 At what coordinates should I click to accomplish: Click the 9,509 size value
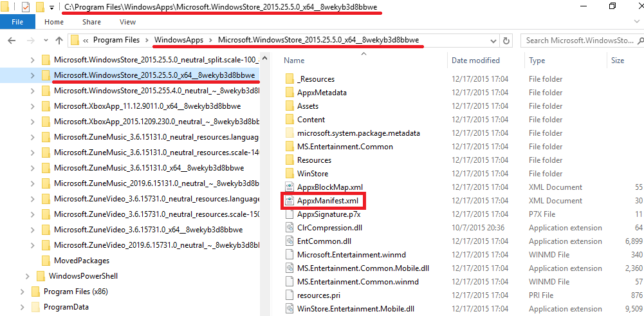[633, 309]
